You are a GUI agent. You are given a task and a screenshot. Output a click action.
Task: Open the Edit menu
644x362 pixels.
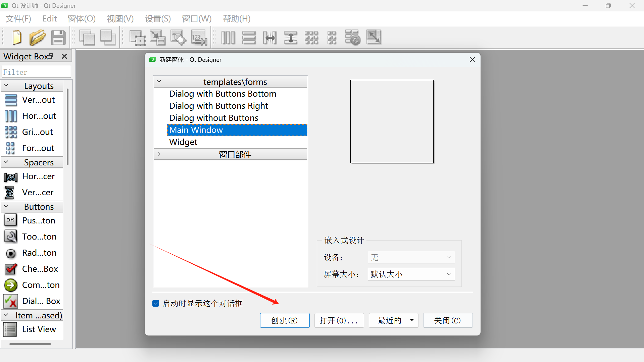pos(50,19)
